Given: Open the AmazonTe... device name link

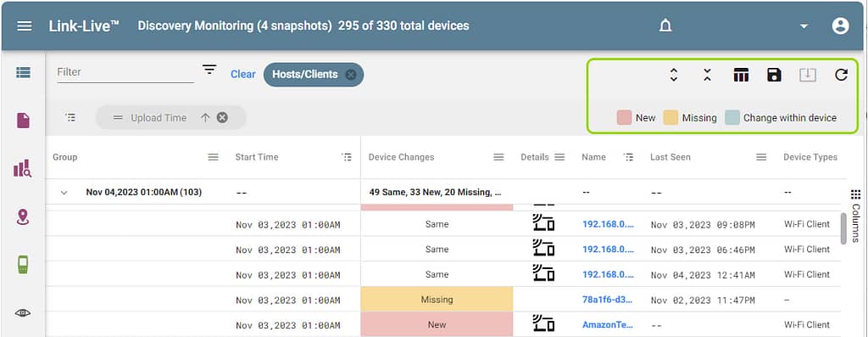Looking at the screenshot, I should 608,325.
